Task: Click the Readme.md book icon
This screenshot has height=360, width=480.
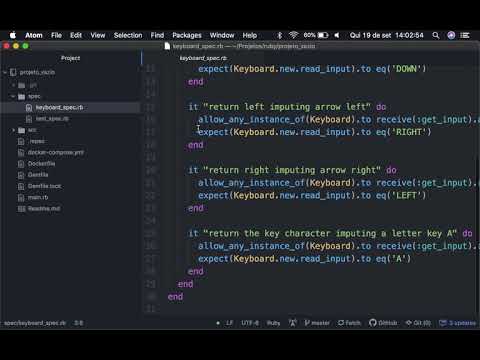Action: (x=21, y=209)
